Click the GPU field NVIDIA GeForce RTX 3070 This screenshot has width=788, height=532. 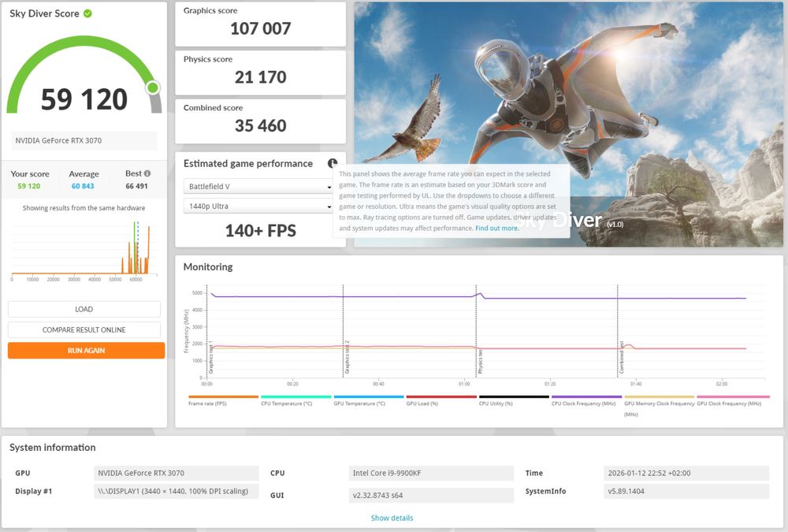tap(176, 473)
